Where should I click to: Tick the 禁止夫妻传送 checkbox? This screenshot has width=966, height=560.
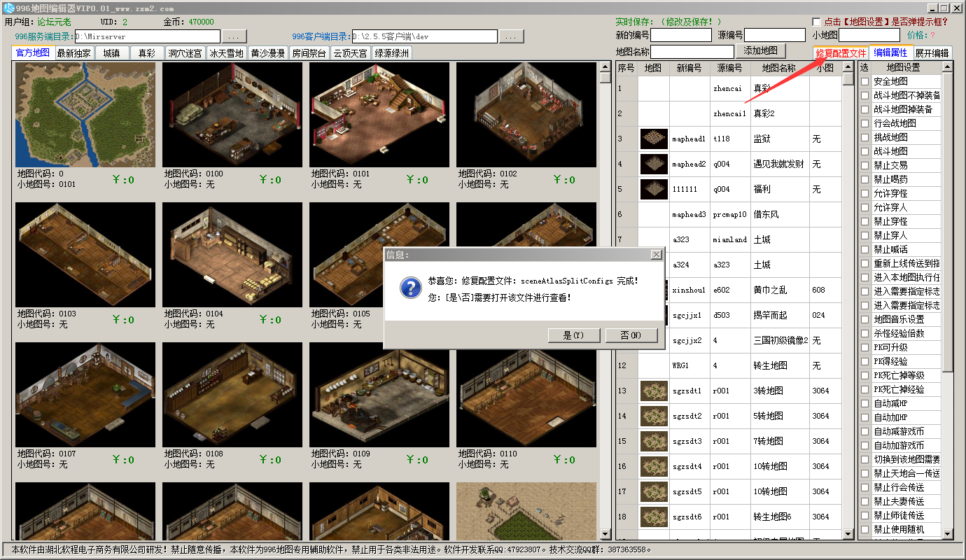pos(865,501)
